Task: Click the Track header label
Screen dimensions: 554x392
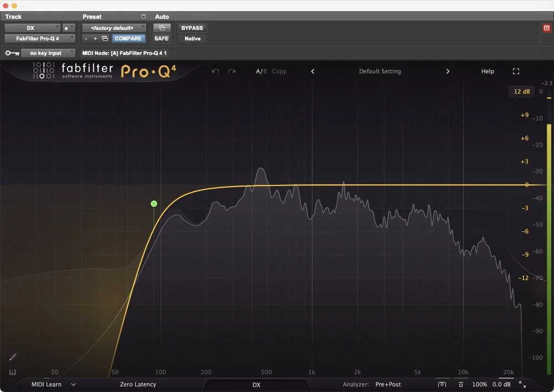Action: coord(13,17)
